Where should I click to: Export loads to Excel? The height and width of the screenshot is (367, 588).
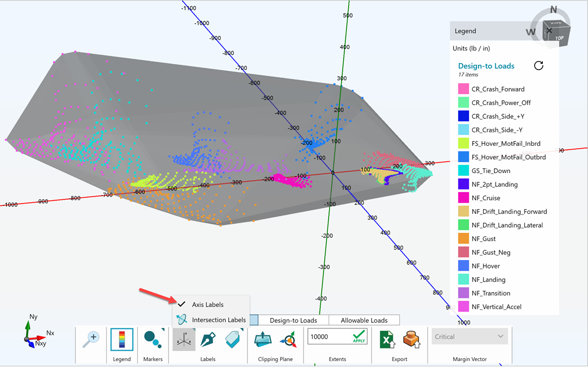pyautogui.click(x=387, y=339)
